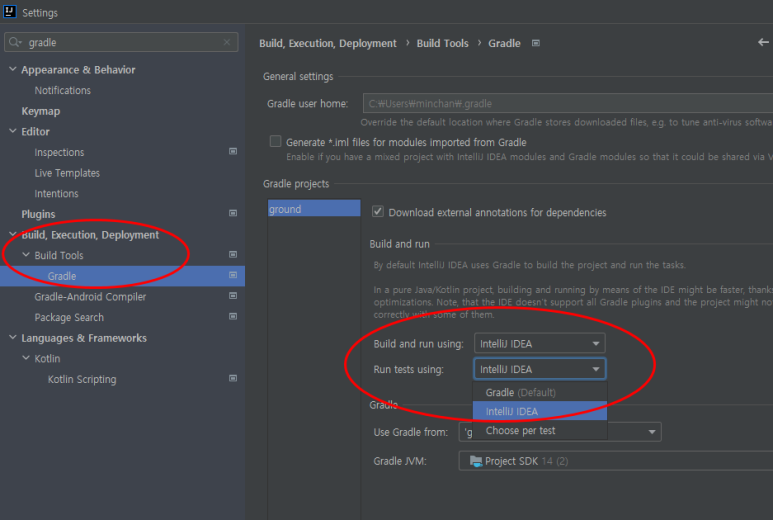Open the Build and run using dropdown

[539, 344]
